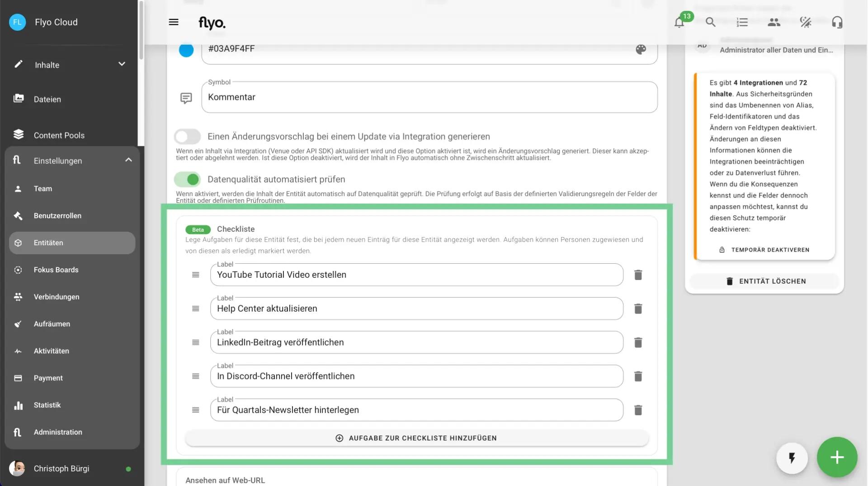Viewport: 868px width, 486px height.
Task: Click Aufgabe zur Checkliste hinzufügen button
Action: [417, 438]
